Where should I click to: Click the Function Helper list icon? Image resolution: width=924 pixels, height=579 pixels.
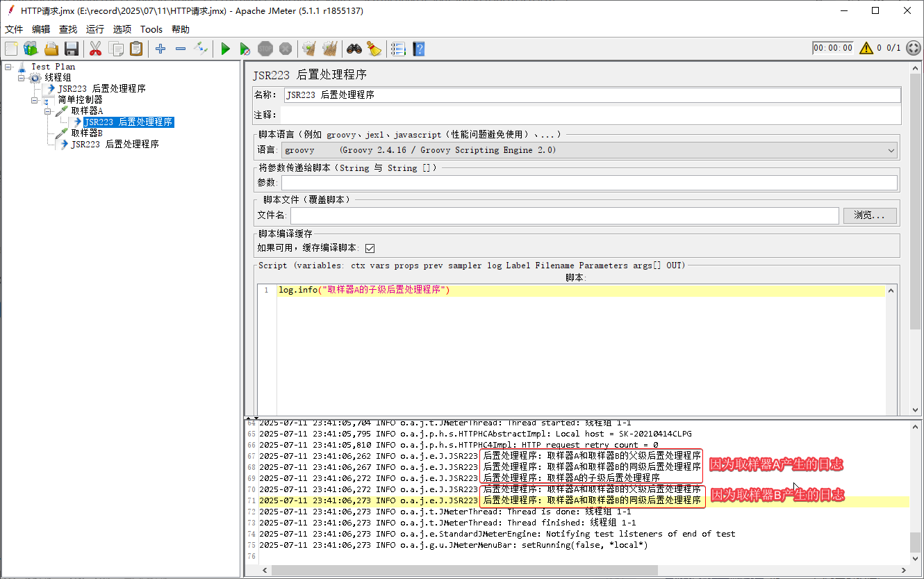coord(398,49)
